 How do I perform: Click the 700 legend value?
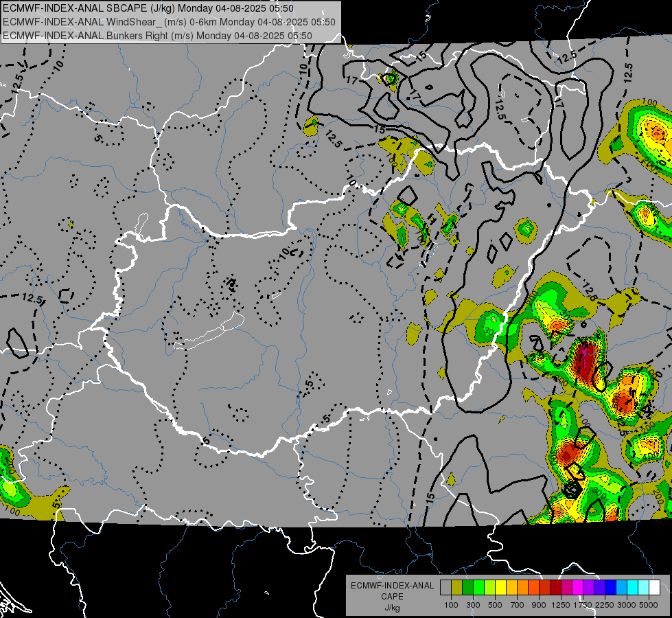click(x=518, y=605)
